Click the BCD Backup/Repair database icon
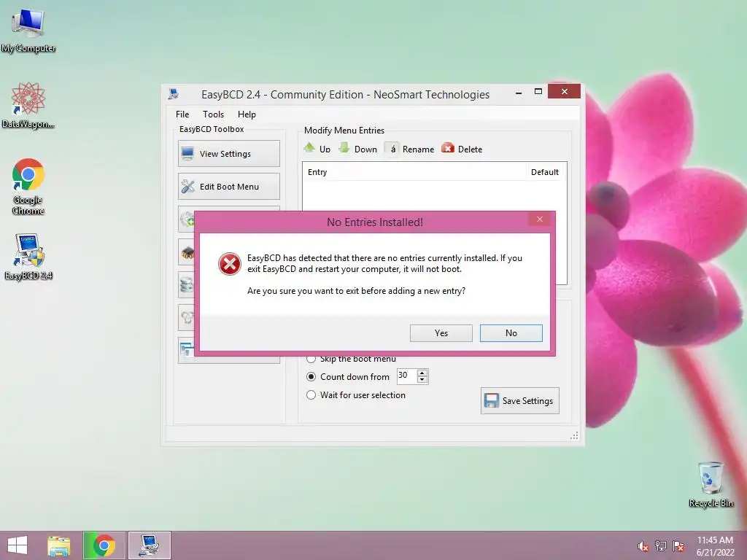 click(187, 285)
